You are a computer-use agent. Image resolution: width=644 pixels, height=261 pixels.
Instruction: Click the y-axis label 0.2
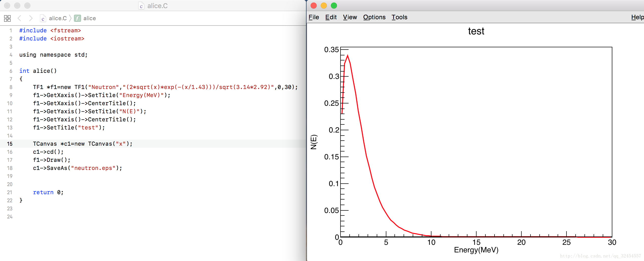(x=334, y=130)
